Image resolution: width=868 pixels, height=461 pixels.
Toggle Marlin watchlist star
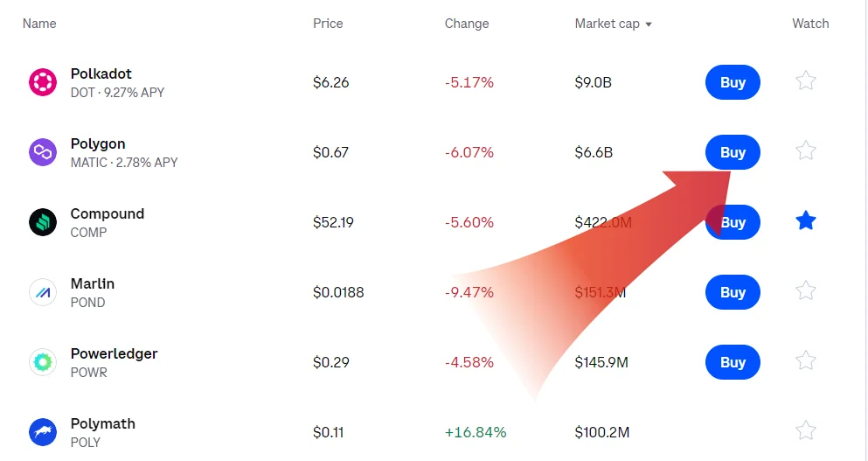pos(806,291)
